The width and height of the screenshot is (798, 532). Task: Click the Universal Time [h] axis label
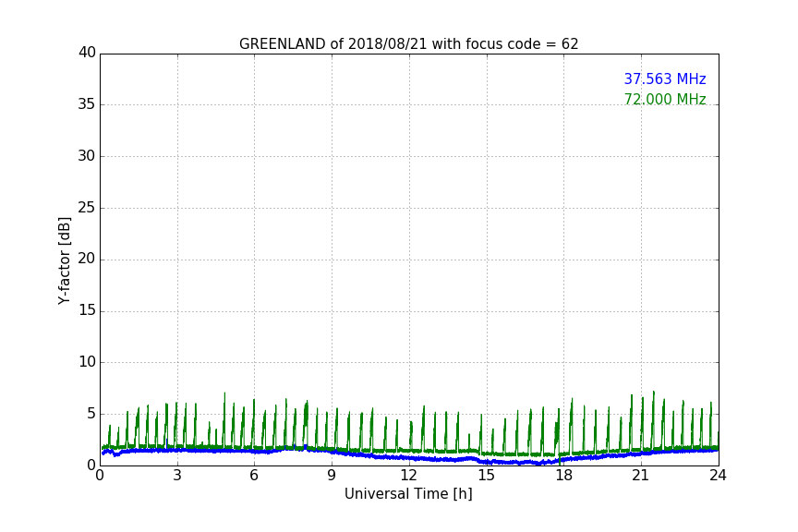(x=408, y=494)
